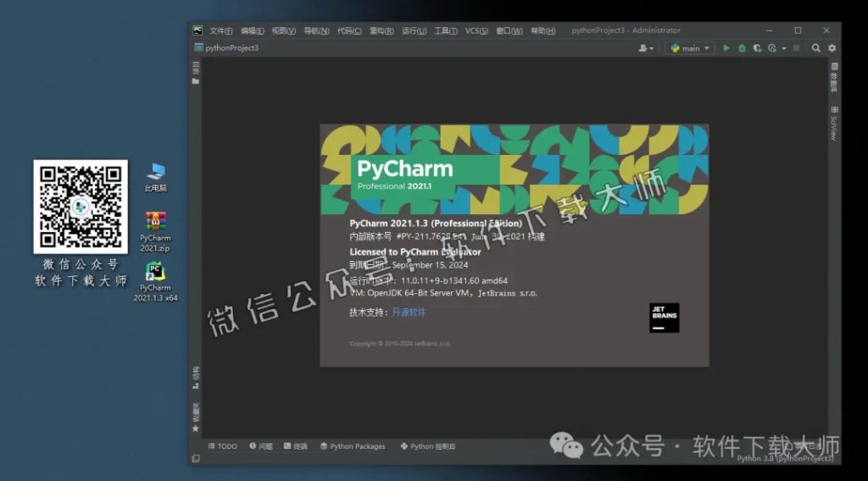The image size is (868, 481).
Task: Click the pythonProject3 breadcrumb
Action: pyautogui.click(x=226, y=48)
